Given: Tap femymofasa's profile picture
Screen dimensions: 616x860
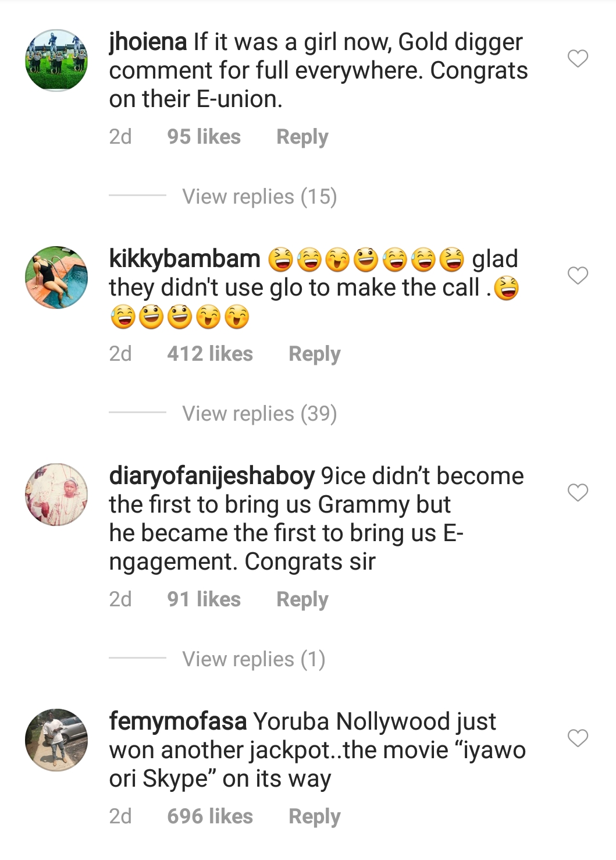Looking at the screenshot, I should point(56,740).
